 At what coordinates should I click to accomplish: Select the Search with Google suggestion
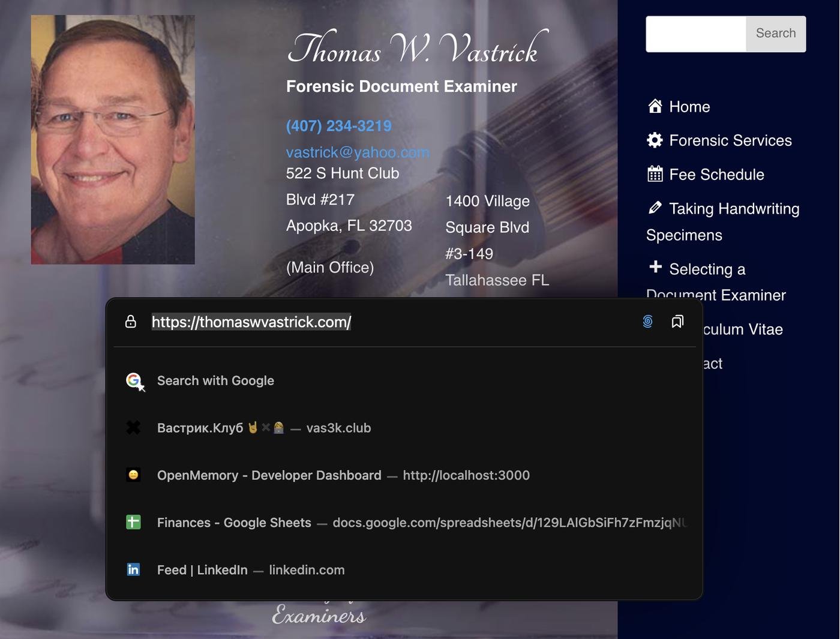tap(215, 380)
